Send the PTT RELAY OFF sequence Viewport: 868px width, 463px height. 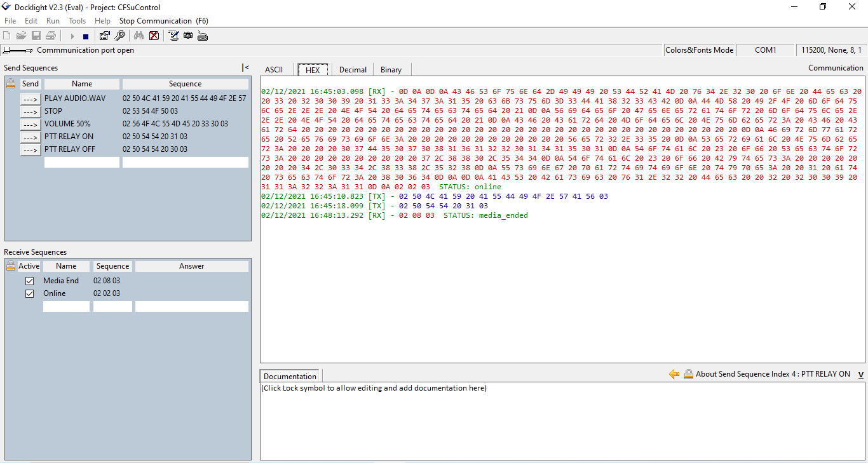31,149
